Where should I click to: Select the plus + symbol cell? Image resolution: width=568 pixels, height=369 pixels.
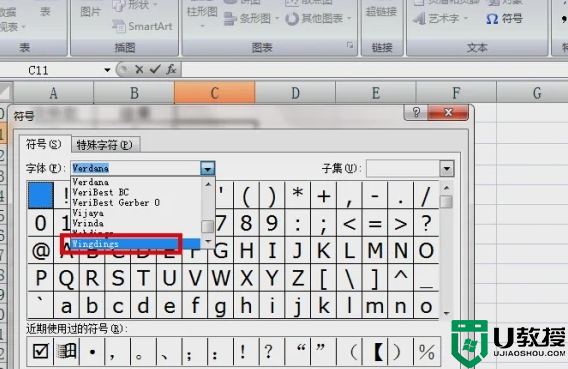(x=323, y=196)
